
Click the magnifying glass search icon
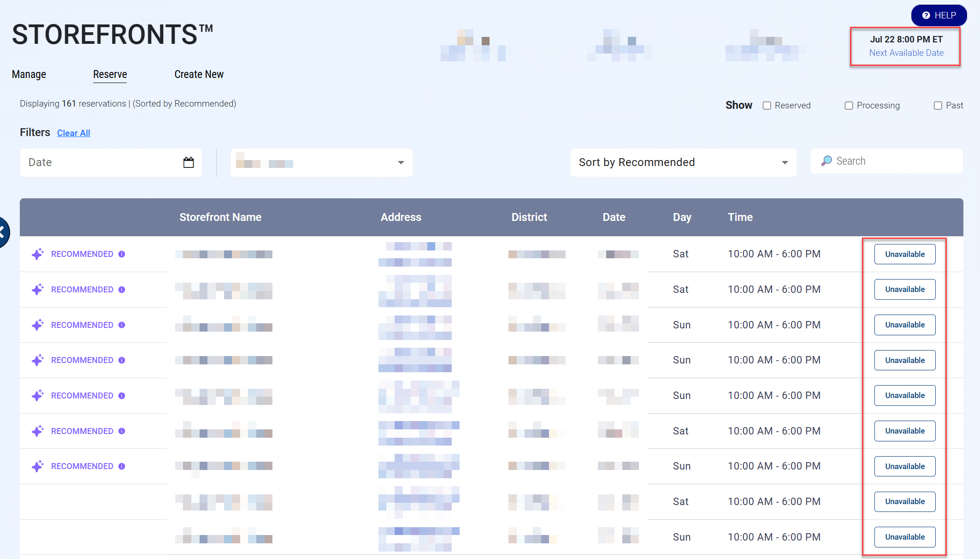coord(827,161)
